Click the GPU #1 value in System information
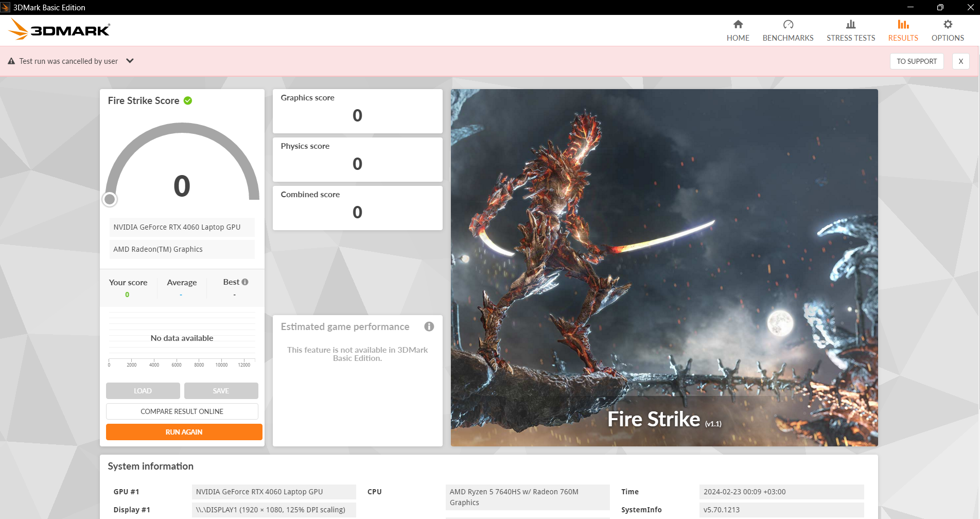The width and height of the screenshot is (980, 519). click(273, 492)
